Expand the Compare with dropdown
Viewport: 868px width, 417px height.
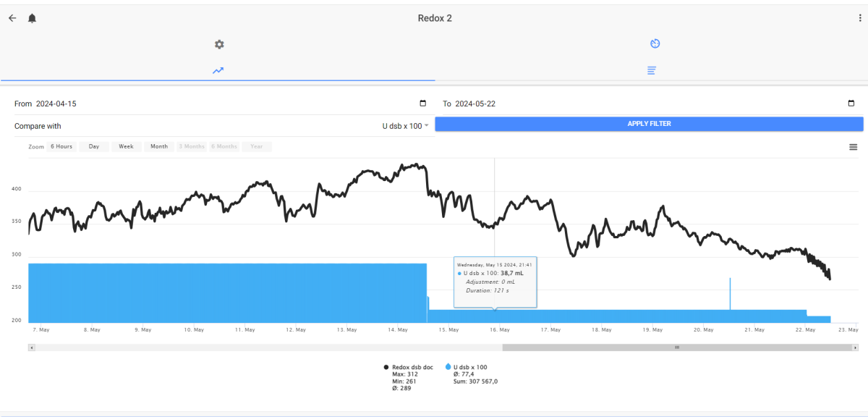[405, 126]
